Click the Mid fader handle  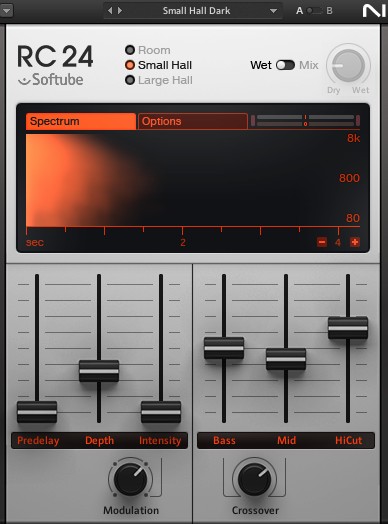(x=286, y=359)
